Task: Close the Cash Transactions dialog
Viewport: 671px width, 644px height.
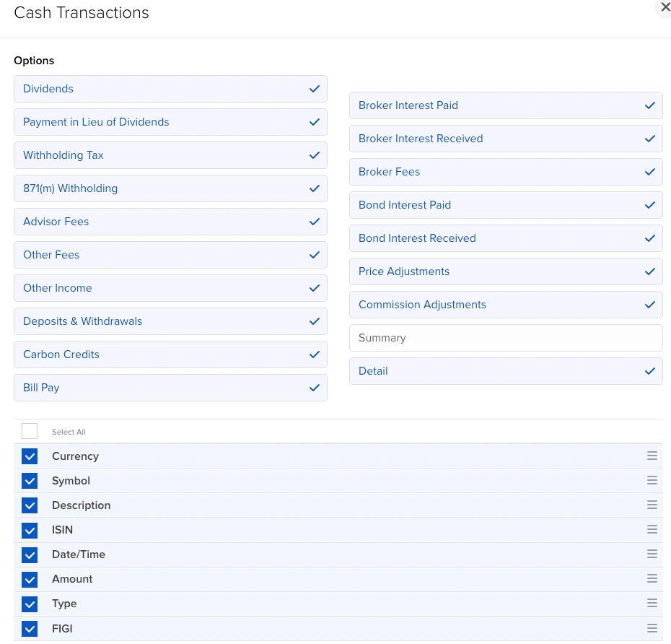Action: pos(665,7)
